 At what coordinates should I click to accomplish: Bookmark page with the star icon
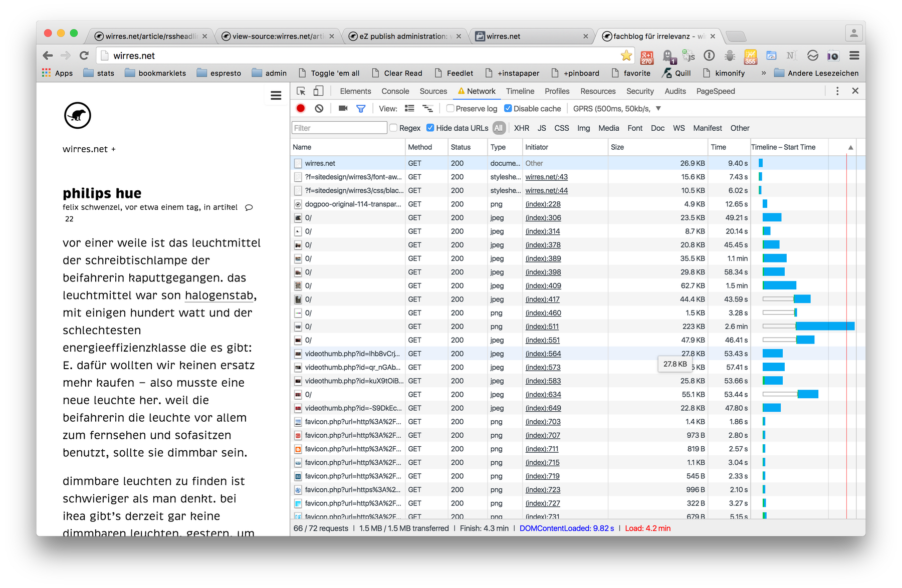click(626, 56)
